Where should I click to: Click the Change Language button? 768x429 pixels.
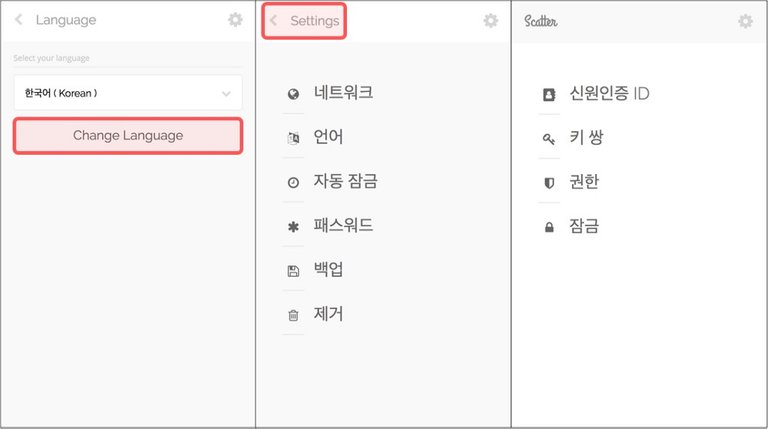(x=128, y=136)
